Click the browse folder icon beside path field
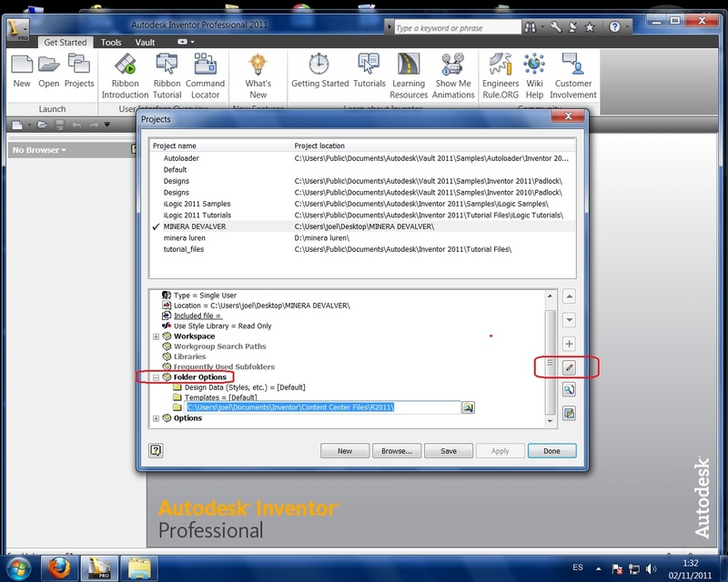Screen dimensions: 728x582 click(x=468, y=407)
